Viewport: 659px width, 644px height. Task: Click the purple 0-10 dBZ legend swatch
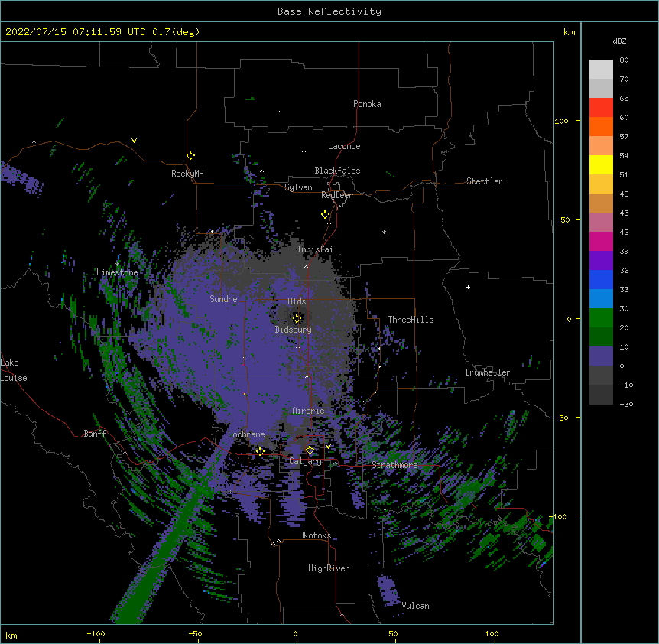[x=601, y=356]
